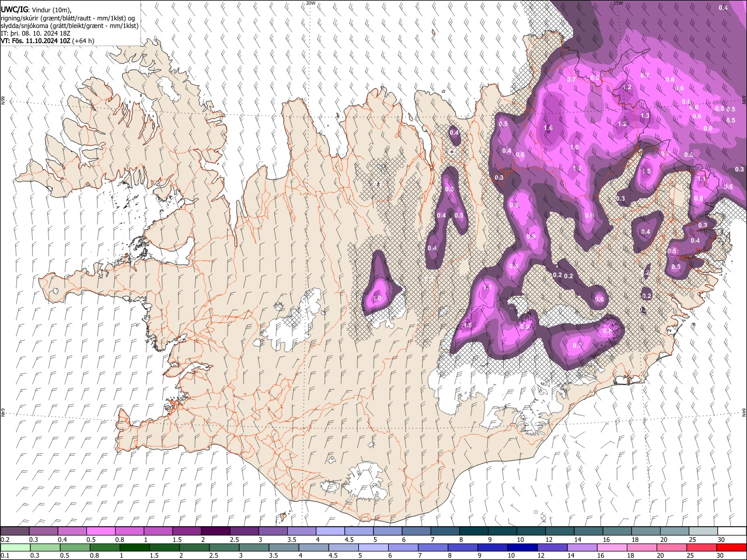Select the dark teal 8 snow-scale swatch
Viewport: 747px width, 560px height.
[x=474, y=531]
